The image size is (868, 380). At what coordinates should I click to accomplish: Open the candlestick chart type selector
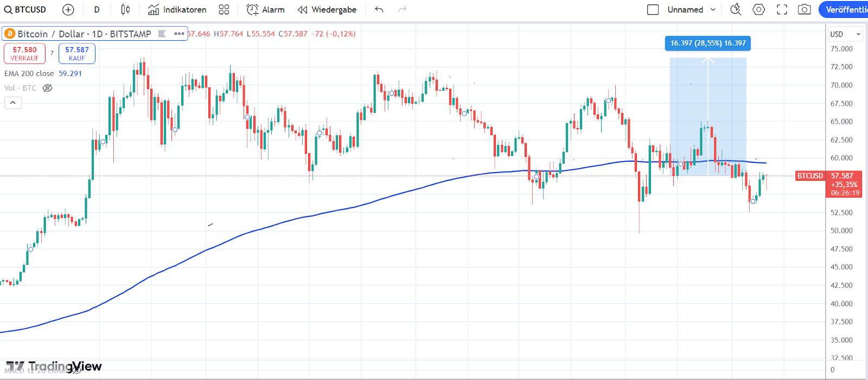[x=125, y=10]
